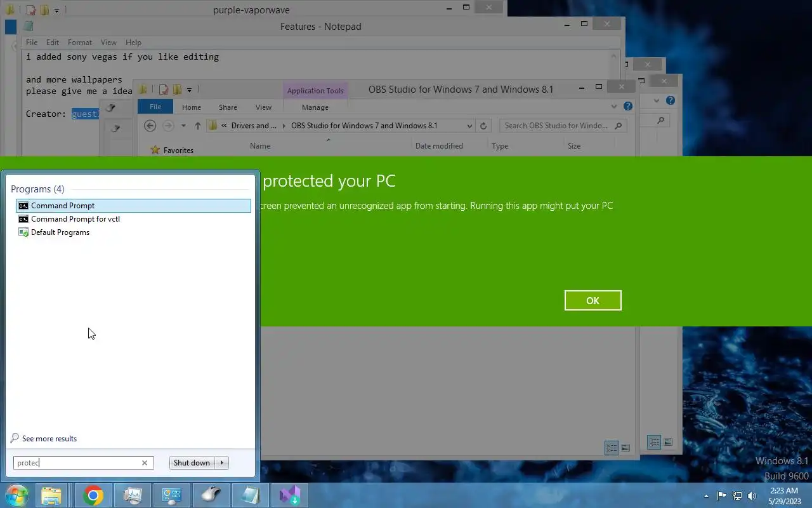The height and width of the screenshot is (508, 812).
Task: Go back in OBS Explorer window
Action: click(150, 126)
